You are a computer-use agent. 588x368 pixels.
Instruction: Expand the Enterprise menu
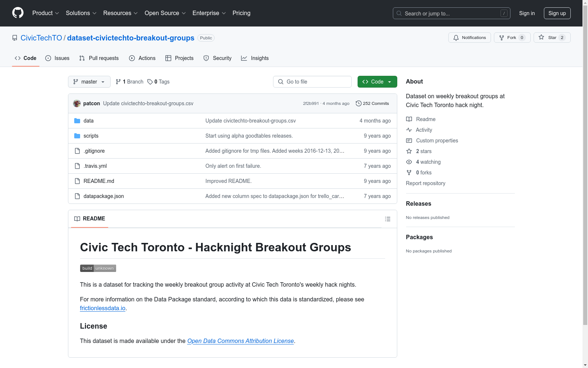pyautogui.click(x=209, y=13)
